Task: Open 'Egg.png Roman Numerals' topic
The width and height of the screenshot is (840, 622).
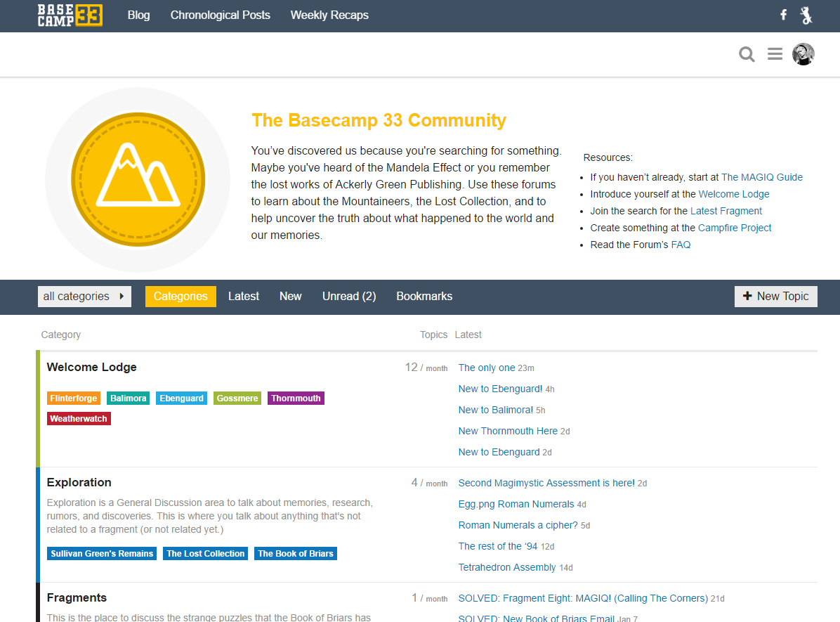Action: coord(516,505)
